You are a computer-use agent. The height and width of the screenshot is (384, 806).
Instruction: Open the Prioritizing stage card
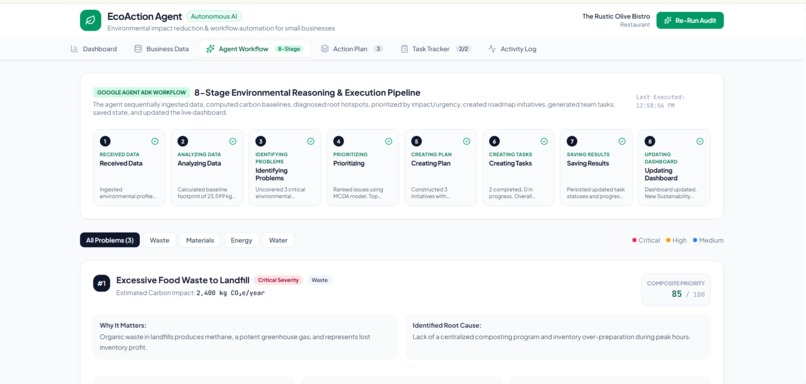tap(362, 168)
